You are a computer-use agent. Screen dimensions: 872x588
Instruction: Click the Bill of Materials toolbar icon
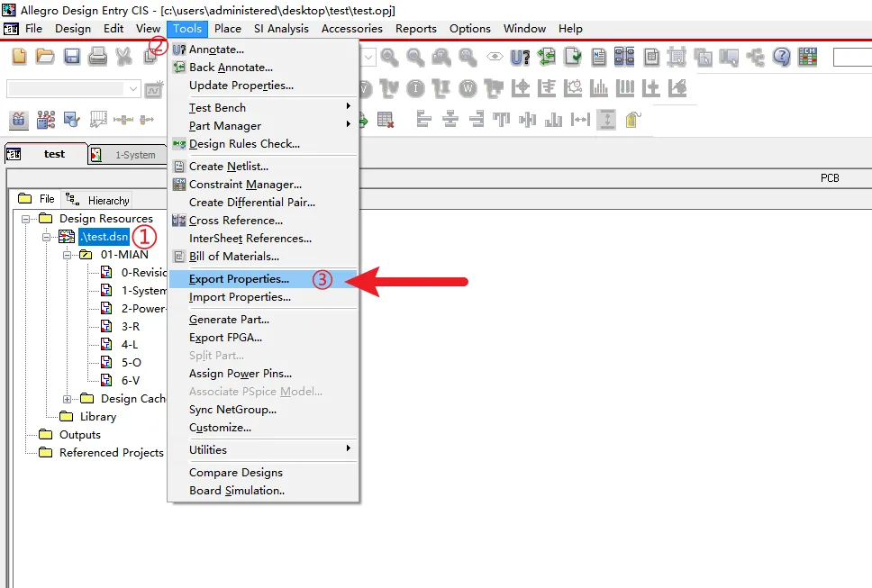tap(651, 57)
